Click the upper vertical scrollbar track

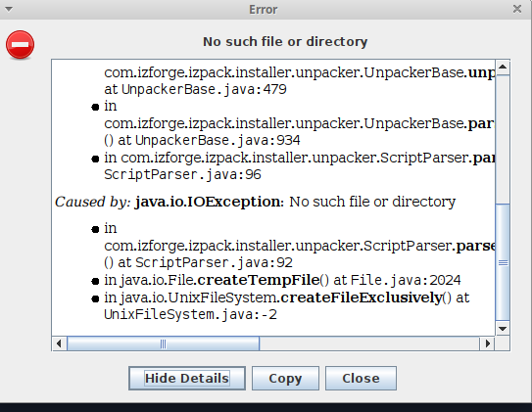[x=503, y=139]
